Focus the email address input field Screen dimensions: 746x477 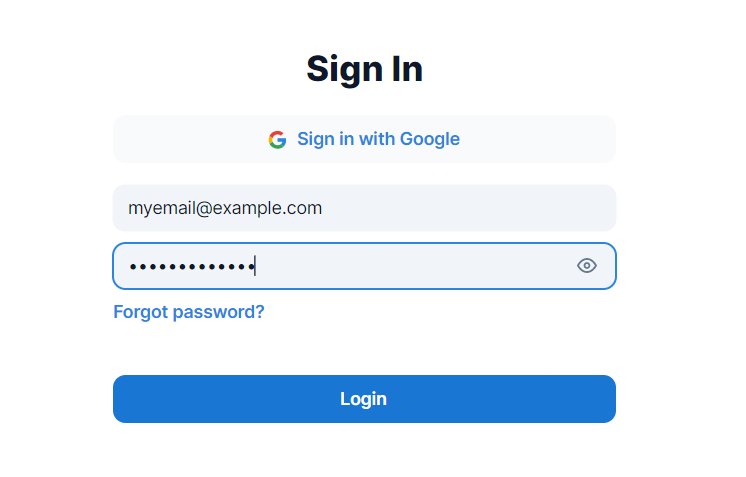[364, 208]
